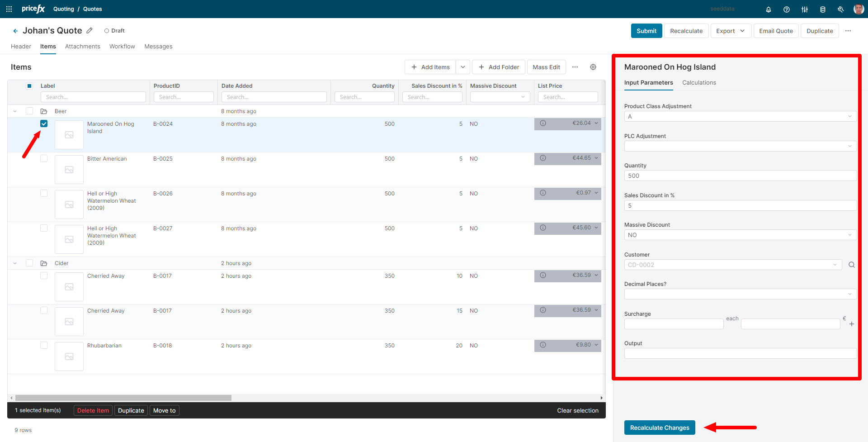This screenshot has width=868, height=442.
Task: Switch to the Calculations tab
Action: tap(699, 82)
